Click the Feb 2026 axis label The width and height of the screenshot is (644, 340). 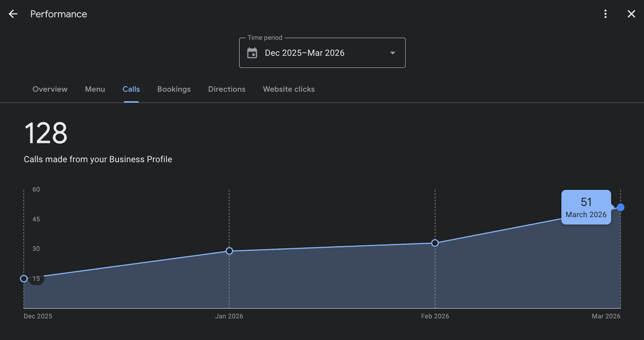(x=435, y=316)
